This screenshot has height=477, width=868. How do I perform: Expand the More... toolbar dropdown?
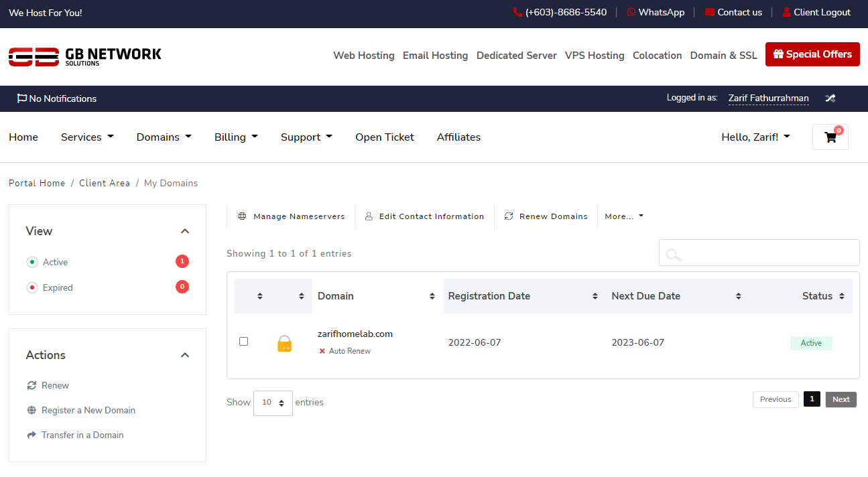(x=623, y=216)
